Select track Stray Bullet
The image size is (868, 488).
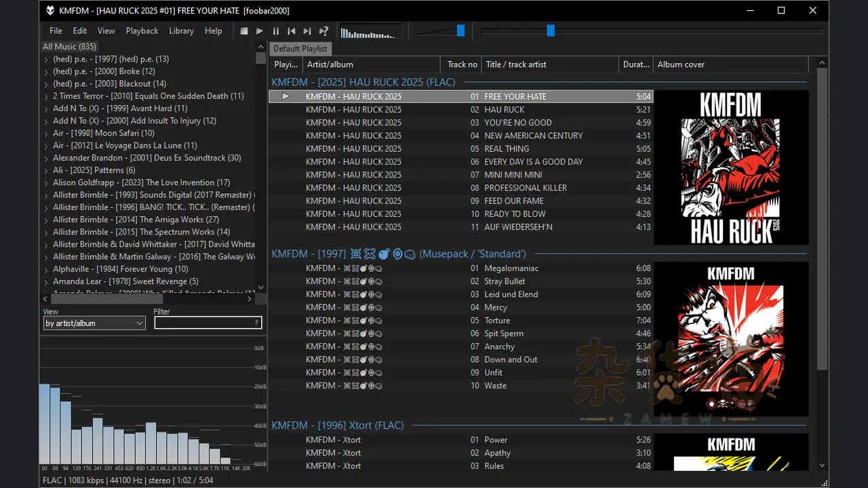(460, 281)
